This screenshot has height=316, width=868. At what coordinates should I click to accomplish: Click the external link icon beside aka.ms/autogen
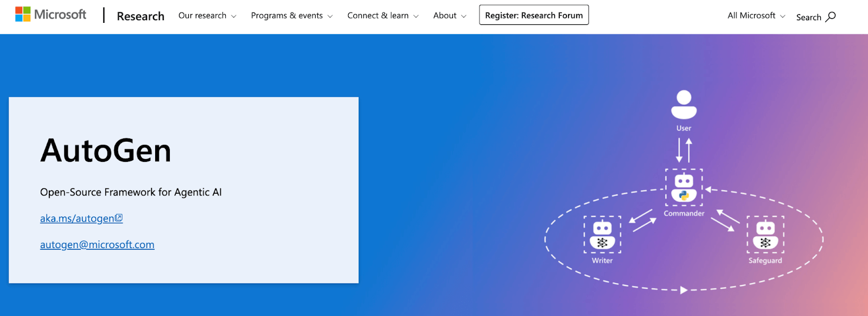pos(119,218)
